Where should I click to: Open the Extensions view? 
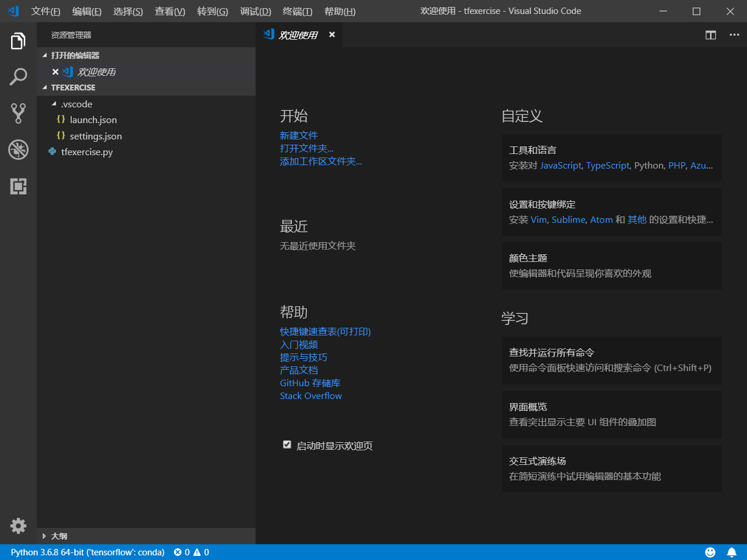pos(18,186)
